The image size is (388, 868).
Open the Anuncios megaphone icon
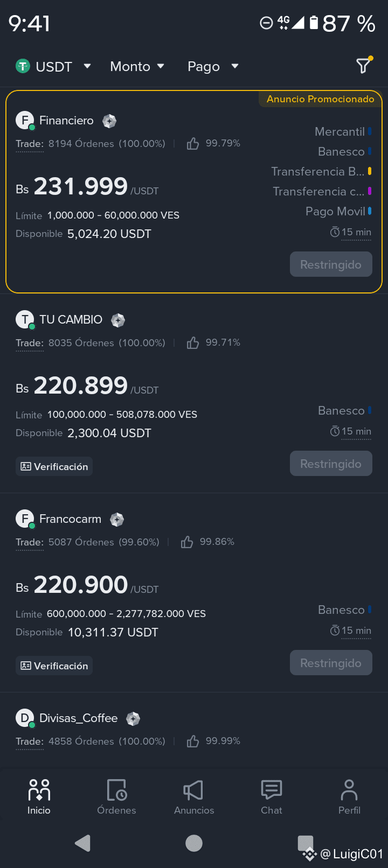pos(193,790)
